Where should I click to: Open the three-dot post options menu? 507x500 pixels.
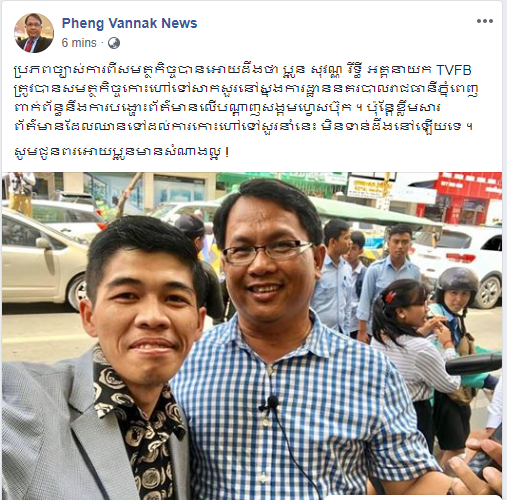(485, 21)
